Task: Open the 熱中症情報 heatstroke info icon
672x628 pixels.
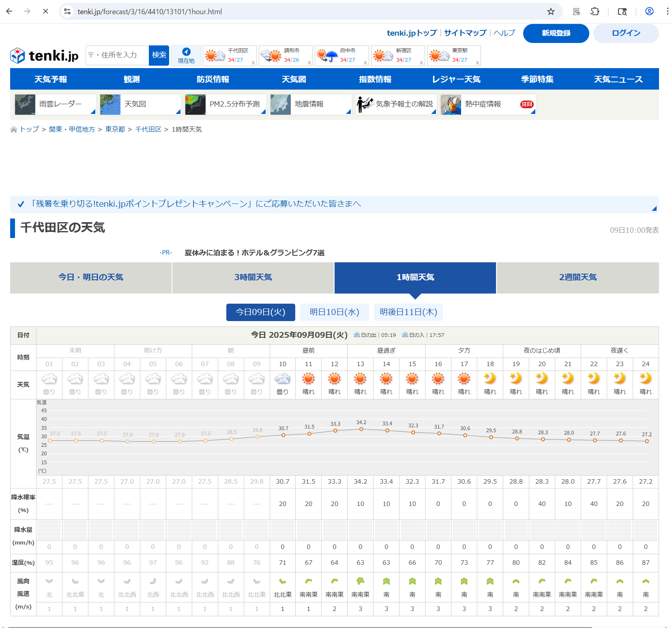Action: [451, 105]
